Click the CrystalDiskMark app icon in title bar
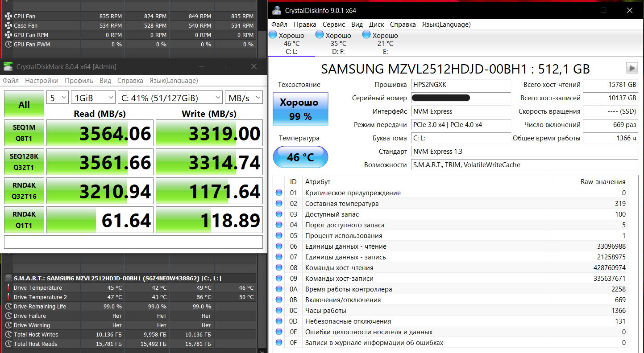Screen dimensions: 644x353 coord(8,66)
